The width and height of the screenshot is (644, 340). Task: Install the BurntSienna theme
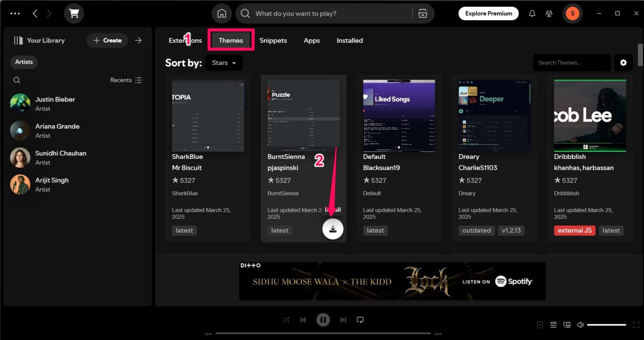point(332,229)
